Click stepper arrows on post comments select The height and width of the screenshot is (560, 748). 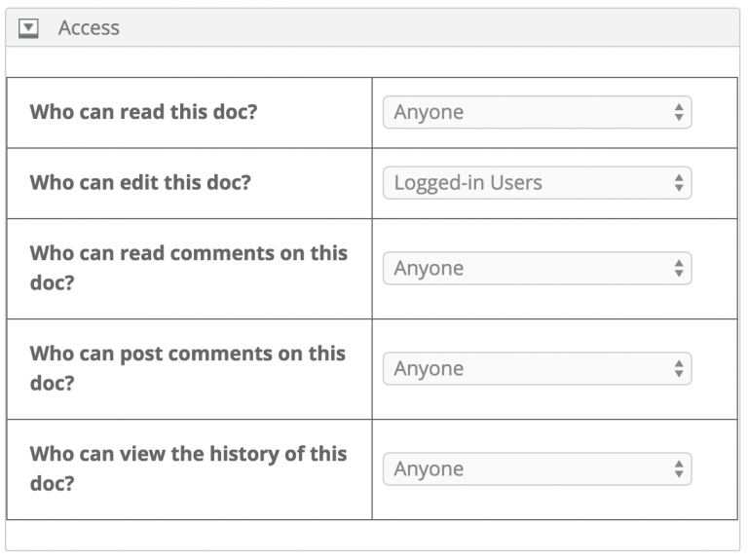(679, 369)
